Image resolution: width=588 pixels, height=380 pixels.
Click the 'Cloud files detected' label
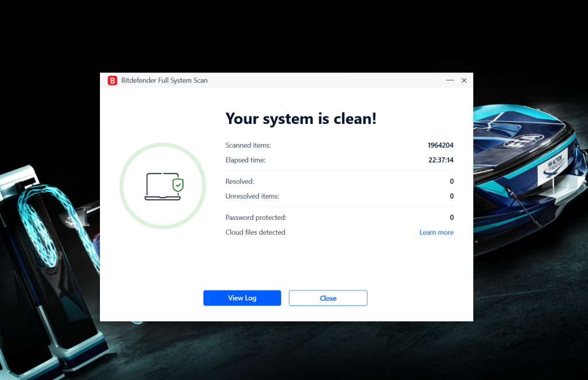[x=256, y=232]
